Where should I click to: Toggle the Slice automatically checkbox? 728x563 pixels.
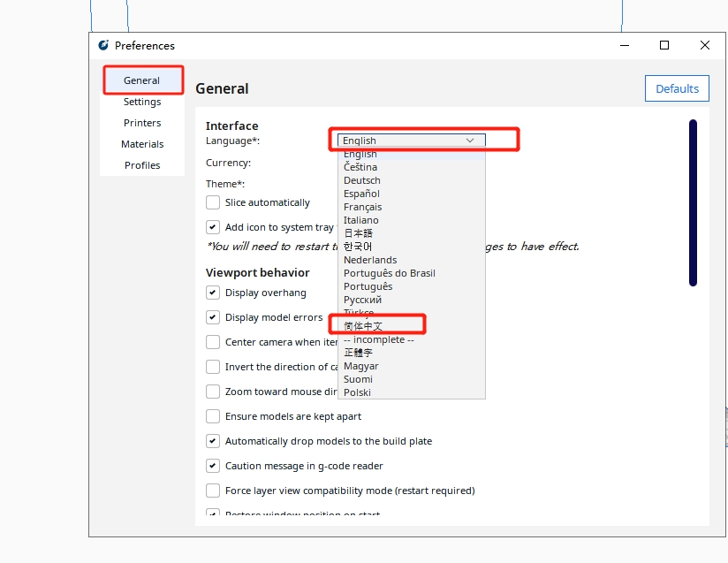pos(213,202)
